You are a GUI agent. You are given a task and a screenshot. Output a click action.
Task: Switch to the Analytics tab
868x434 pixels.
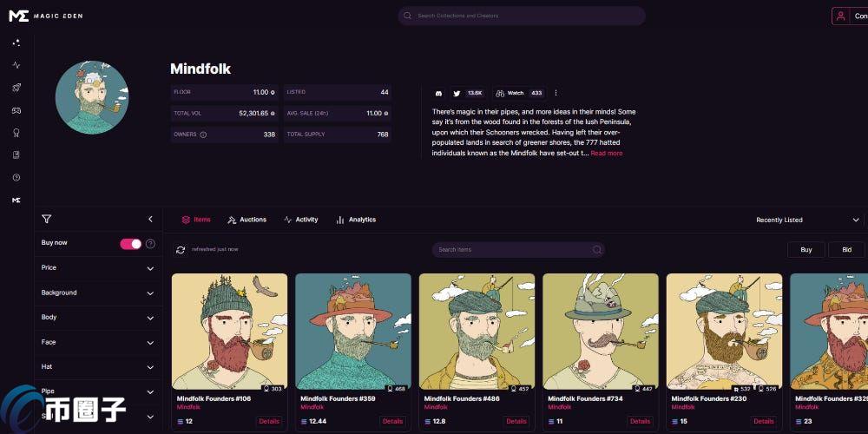coord(356,220)
